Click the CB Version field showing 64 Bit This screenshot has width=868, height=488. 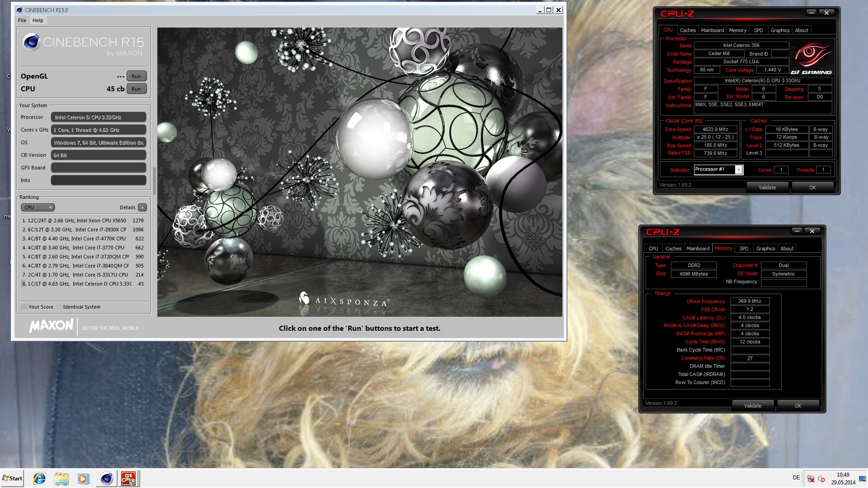pyautogui.click(x=99, y=155)
